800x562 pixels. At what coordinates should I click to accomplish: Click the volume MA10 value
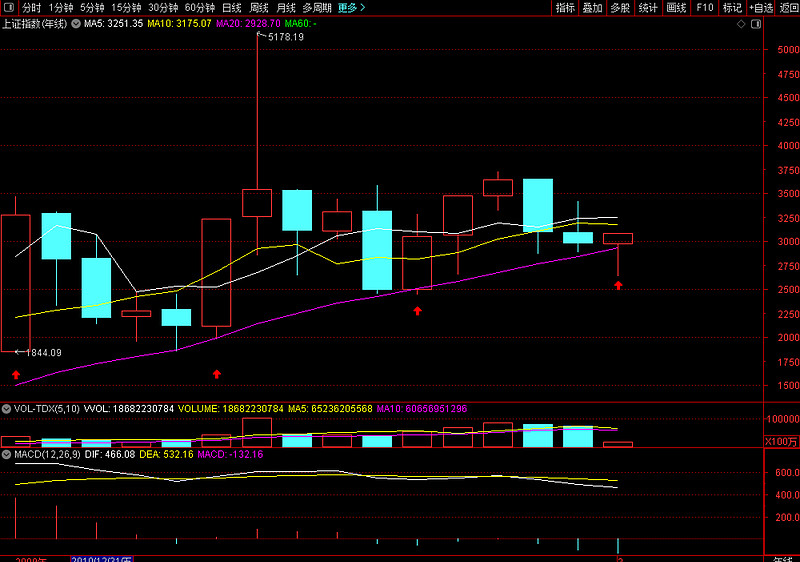click(421, 408)
